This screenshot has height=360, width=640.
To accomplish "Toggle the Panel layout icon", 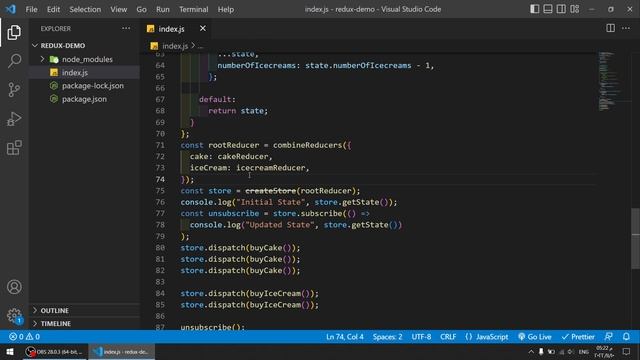I will click(548, 9).
